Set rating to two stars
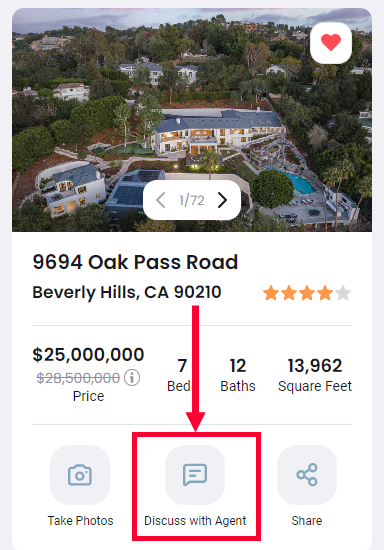384x550 pixels. pos(289,293)
